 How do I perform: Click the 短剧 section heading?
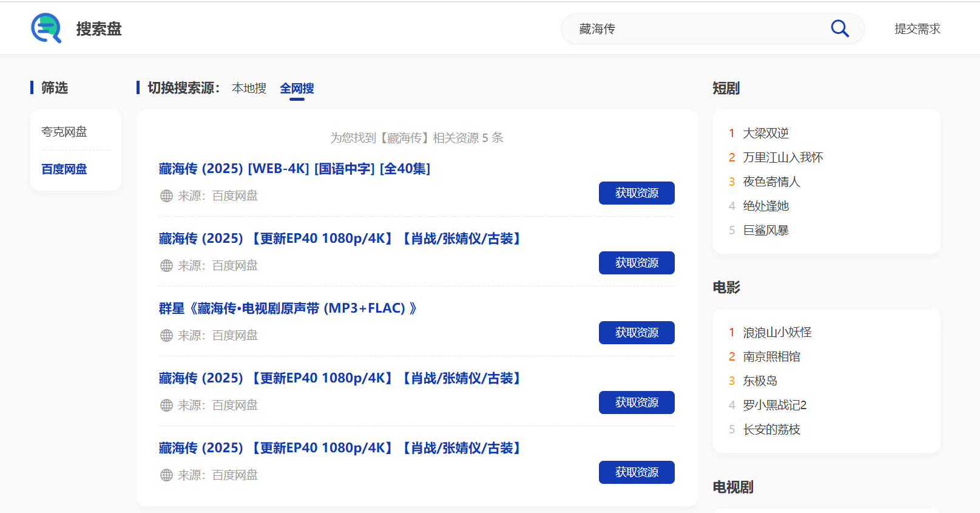pyautogui.click(x=726, y=88)
